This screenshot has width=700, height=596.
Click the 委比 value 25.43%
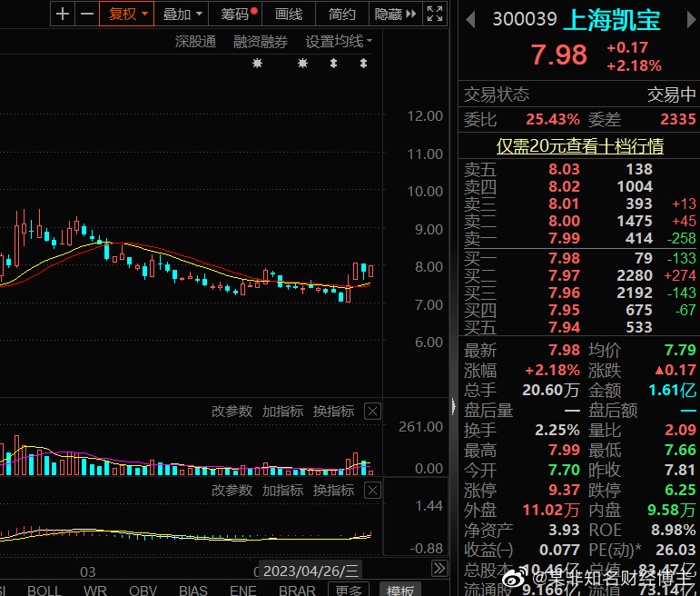(553, 119)
